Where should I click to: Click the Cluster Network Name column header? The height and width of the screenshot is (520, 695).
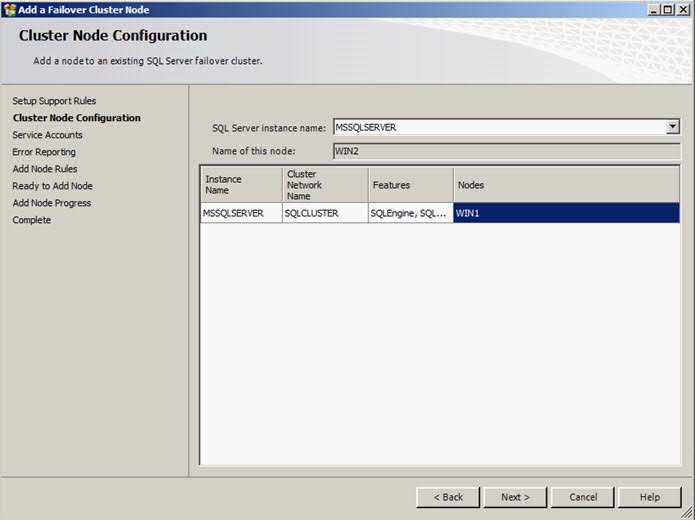[x=325, y=185]
